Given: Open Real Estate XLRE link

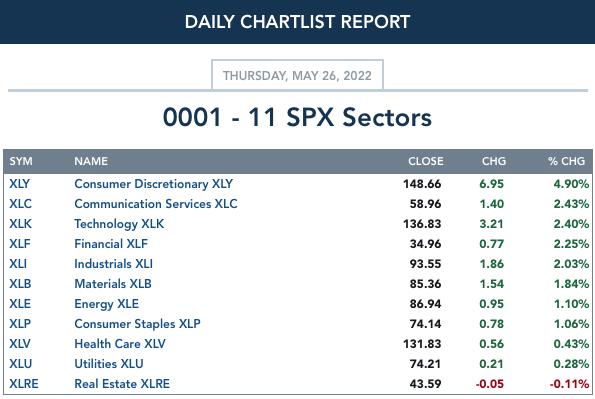Looking at the screenshot, I should point(122,384).
